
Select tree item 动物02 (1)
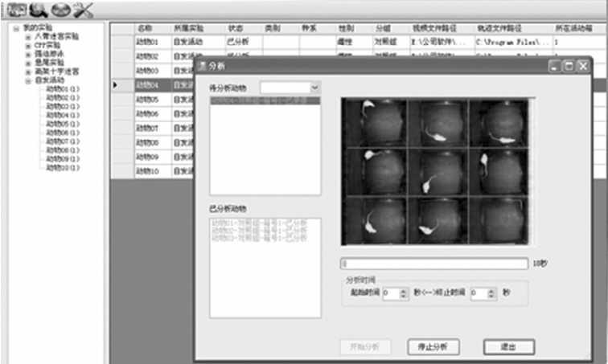point(63,98)
